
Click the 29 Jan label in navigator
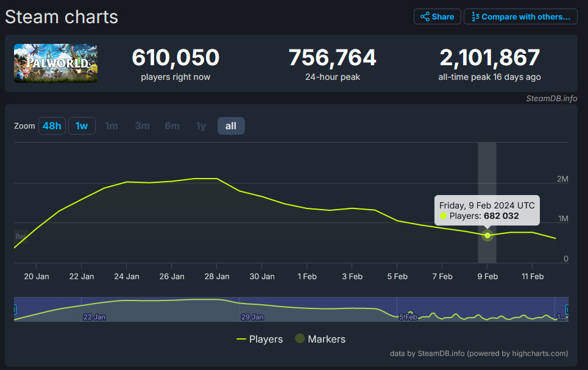pyautogui.click(x=252, y=317)
